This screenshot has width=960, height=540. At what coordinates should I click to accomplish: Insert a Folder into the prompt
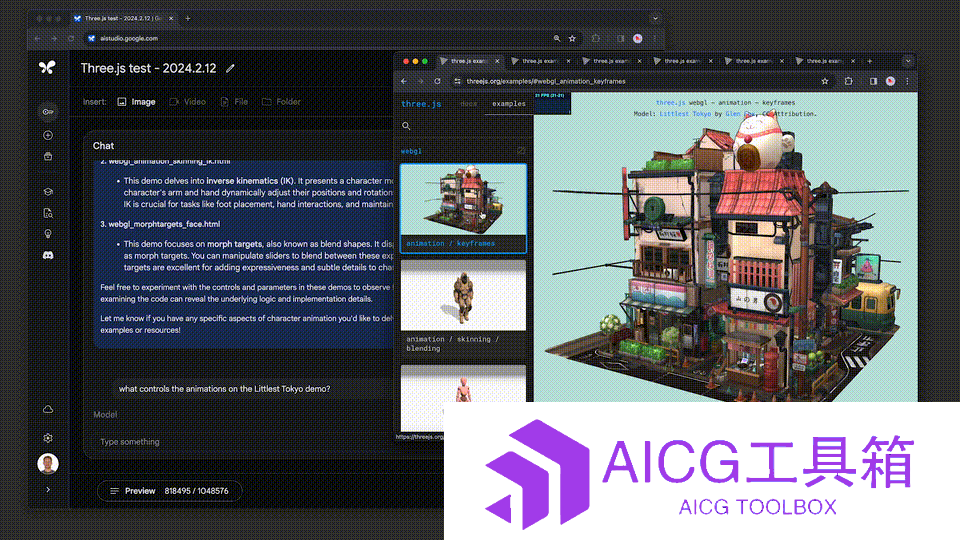tap(281, 102)
